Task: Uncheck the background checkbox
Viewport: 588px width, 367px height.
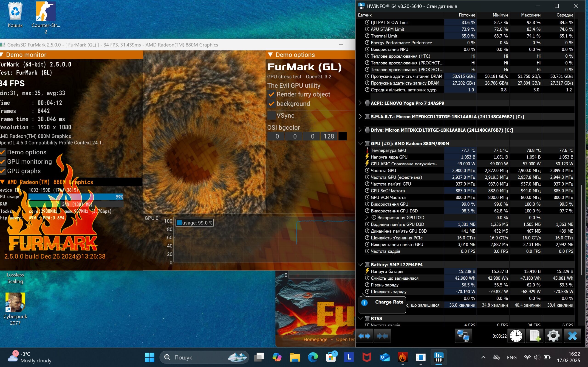Action: click(271, 104)
